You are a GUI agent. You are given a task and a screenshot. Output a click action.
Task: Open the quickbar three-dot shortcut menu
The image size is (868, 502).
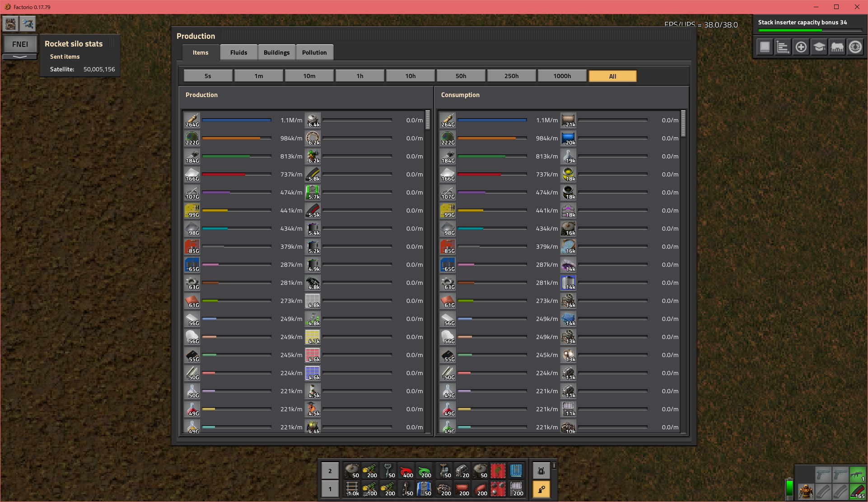click(x=554, y=465)
